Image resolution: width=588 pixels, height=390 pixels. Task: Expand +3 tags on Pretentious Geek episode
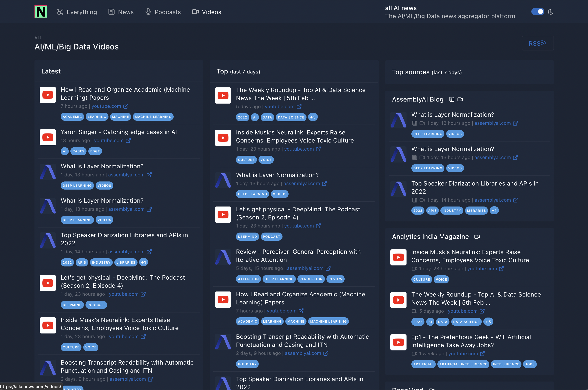point(488,322)
